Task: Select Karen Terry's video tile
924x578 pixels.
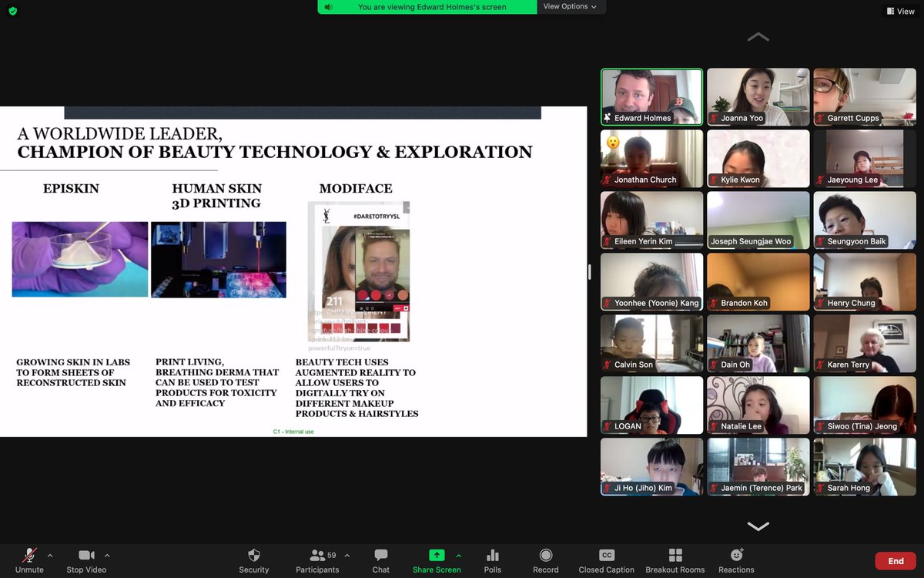Action: tap(865, 344)
